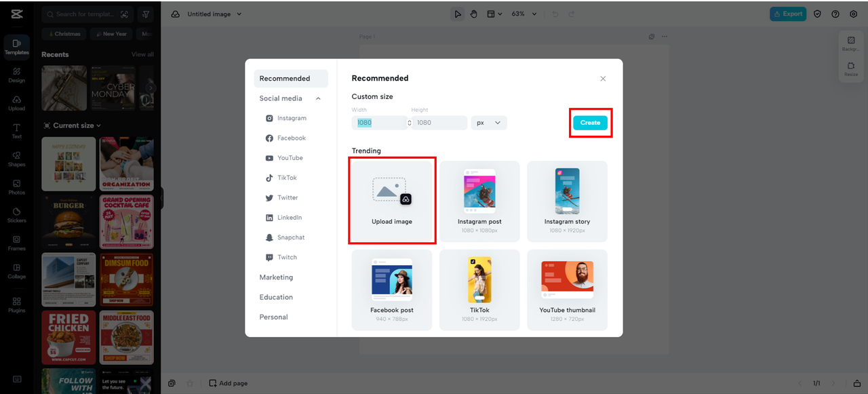
Task: Open the settings hexagon icon
Action: coord(853,14)
